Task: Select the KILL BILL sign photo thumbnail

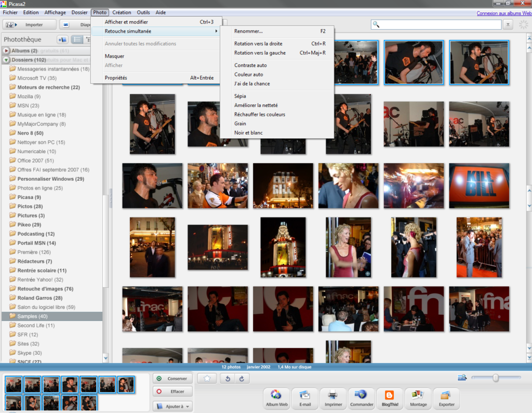Action: 478,185
